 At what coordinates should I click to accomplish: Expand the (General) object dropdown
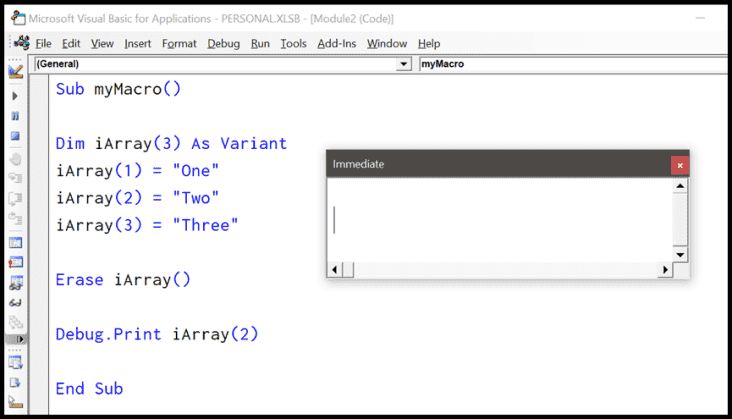click(x=403, y=64)
